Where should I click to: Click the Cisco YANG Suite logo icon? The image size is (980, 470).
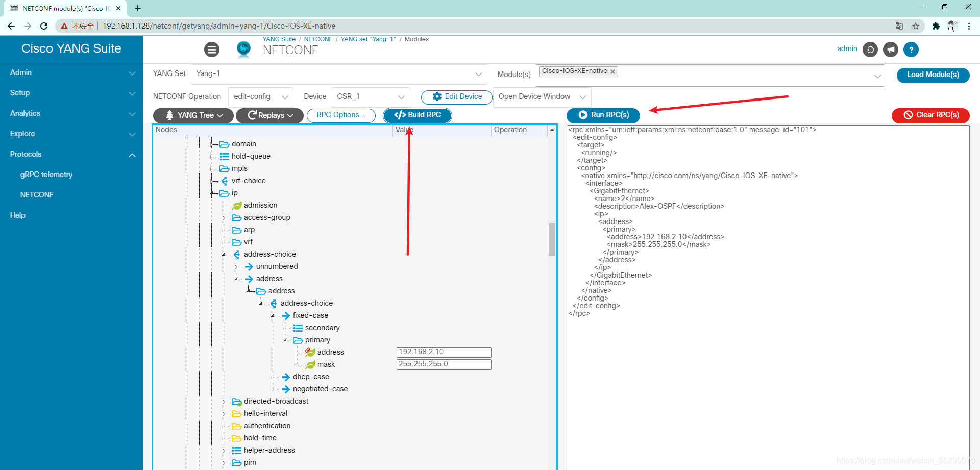pos(244,49)
